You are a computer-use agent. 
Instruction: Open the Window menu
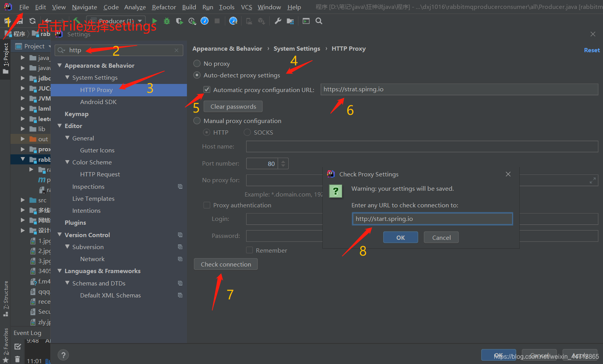pyautogui.click(x=269, y=7)
